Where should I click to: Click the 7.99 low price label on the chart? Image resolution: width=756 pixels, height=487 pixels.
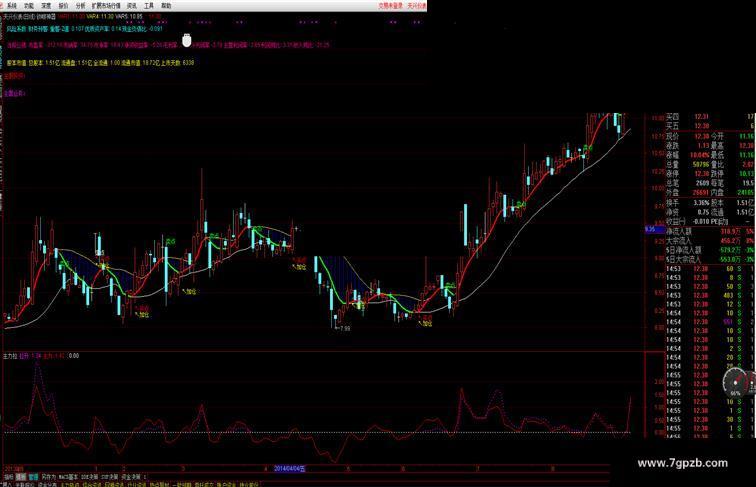(344, 328)
